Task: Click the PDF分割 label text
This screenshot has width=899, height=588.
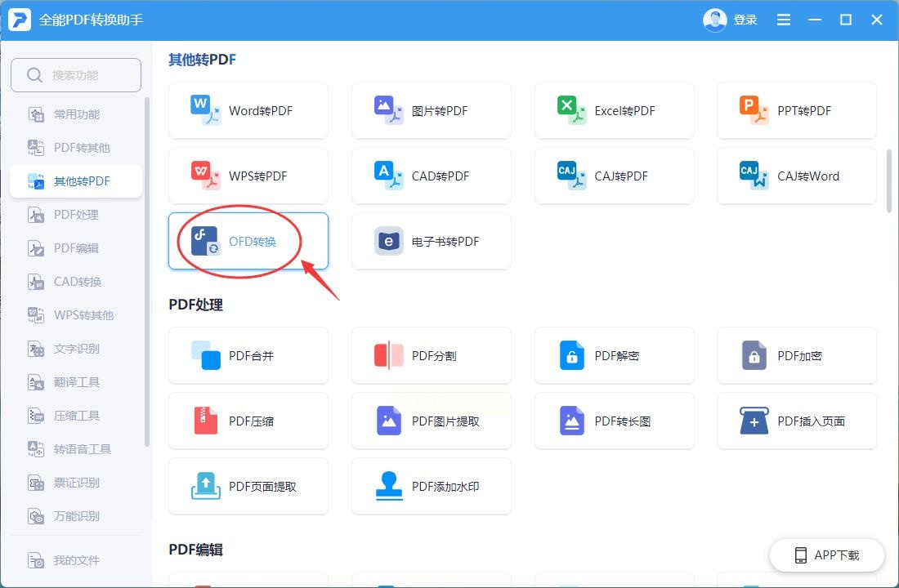Action: (x=434, y=356)
